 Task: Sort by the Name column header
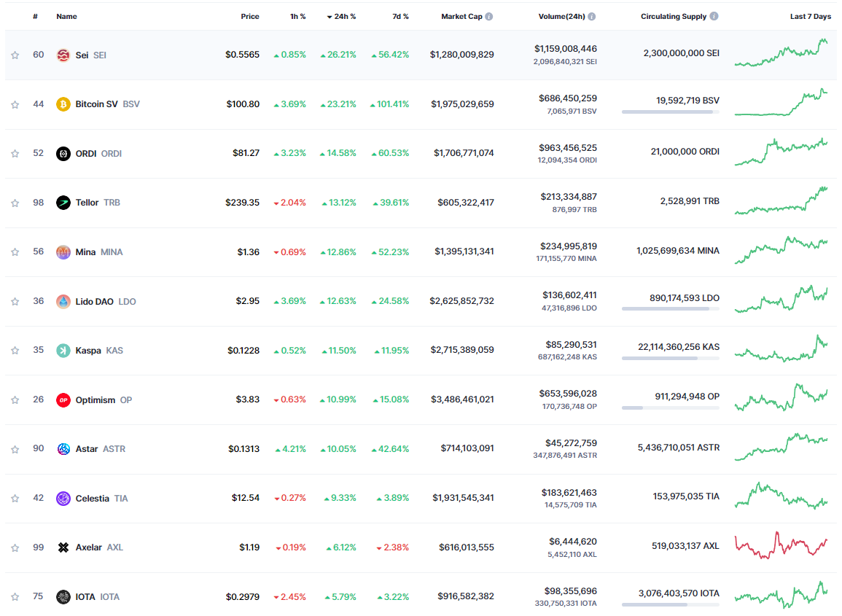pos(66,17)
